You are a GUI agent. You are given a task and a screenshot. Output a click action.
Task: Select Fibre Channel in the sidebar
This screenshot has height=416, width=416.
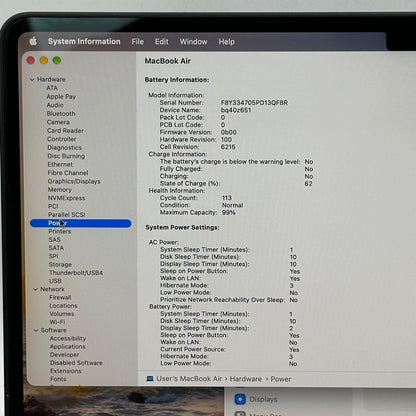tap(68, 173)
